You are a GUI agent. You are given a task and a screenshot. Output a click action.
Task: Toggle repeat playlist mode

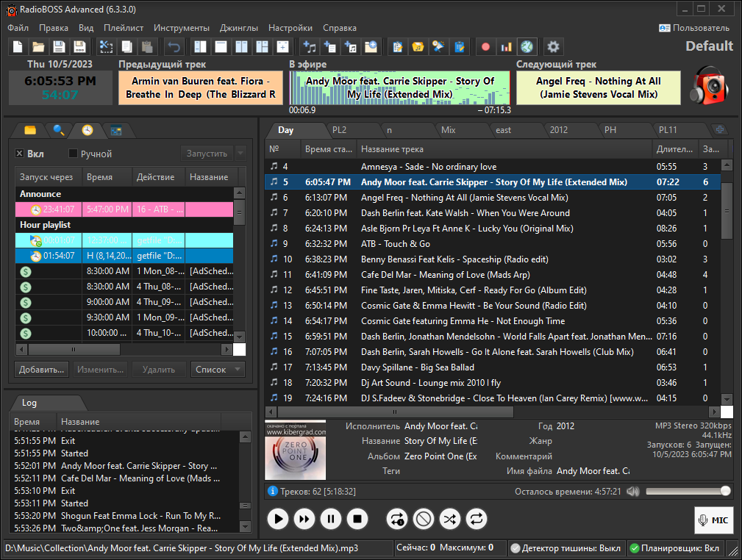point(476,520)
